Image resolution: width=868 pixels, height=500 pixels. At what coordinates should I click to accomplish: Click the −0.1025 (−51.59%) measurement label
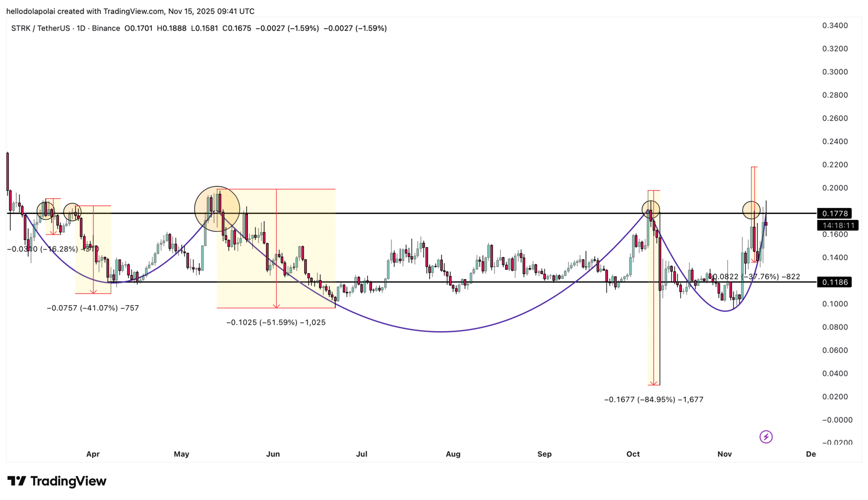point(276,322)
